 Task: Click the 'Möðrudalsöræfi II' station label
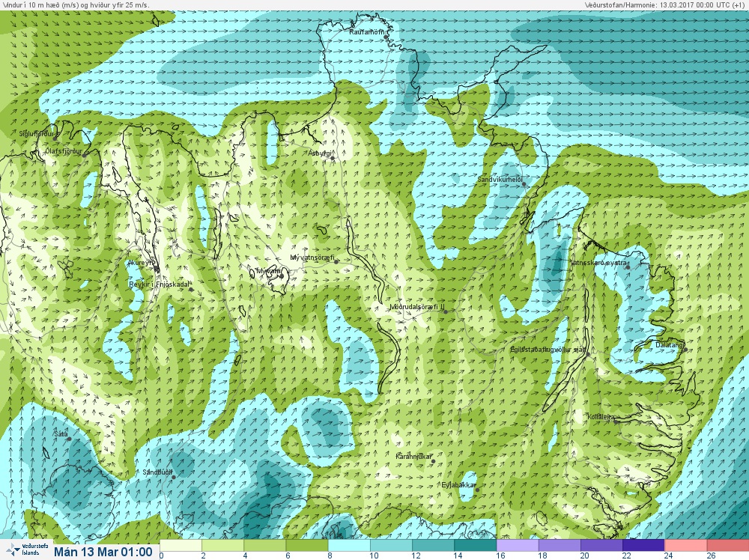coord(417,306)
